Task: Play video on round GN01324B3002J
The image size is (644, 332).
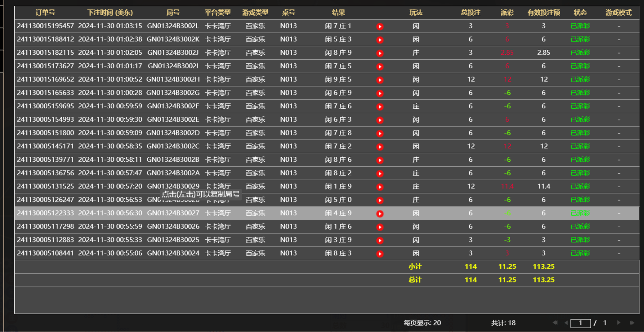Action: click(380, 53)
